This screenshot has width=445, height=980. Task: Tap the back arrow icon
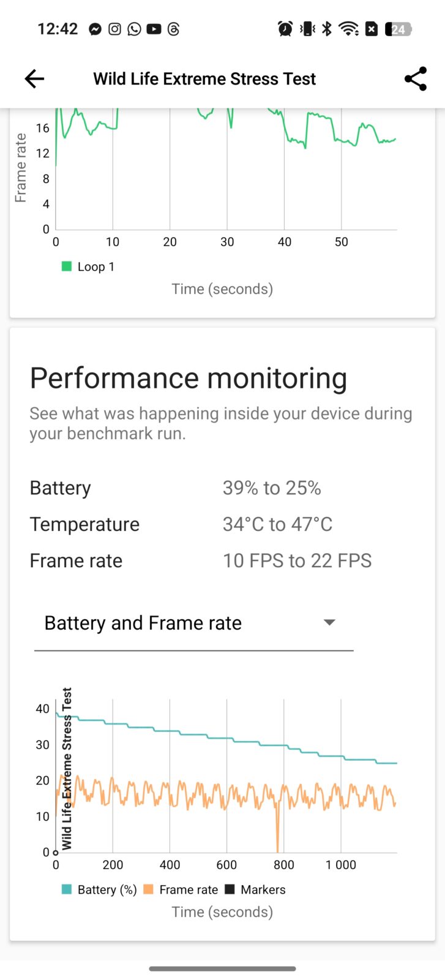point(34,78)
